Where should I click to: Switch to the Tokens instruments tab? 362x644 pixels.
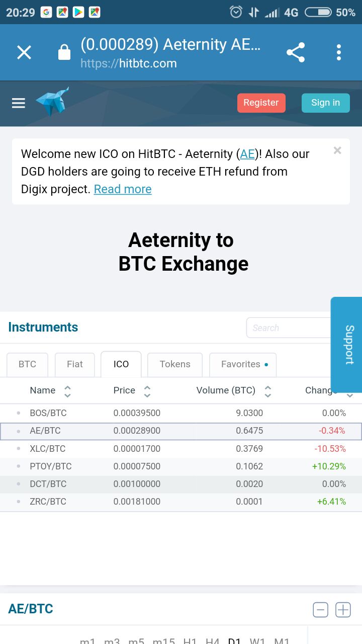pos(175,364)
